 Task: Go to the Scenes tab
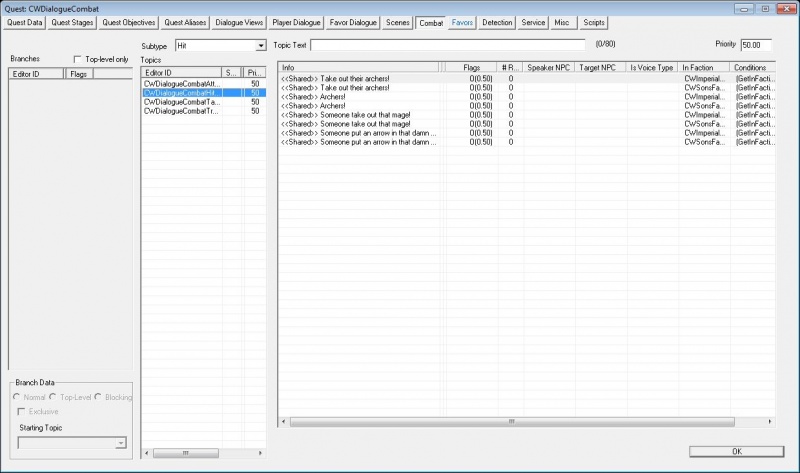(x=397, y=22)
